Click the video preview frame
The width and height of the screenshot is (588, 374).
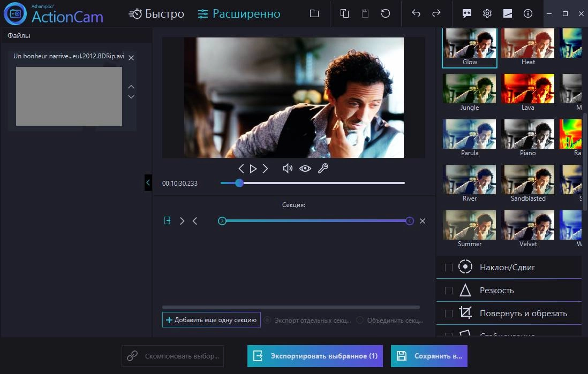tap(293, 97)
